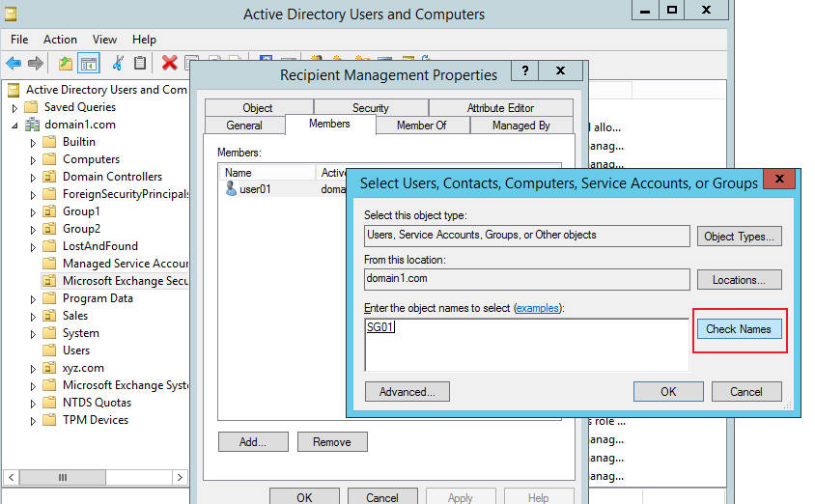
Task: Switch to the Managed By tab
Action: click(x=521, y=126)
